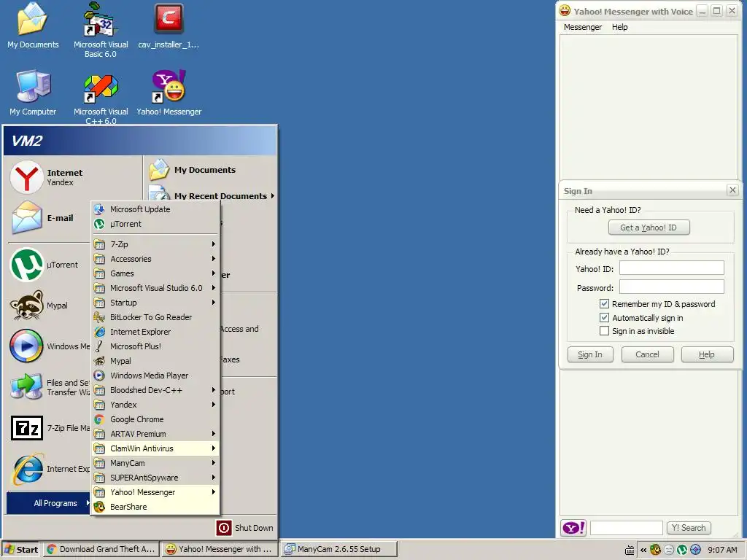747x560 pixels.
Task: Open Microsoft Visual C++ 6.0 desktop shortcut
Action: [x=101, y=98]
